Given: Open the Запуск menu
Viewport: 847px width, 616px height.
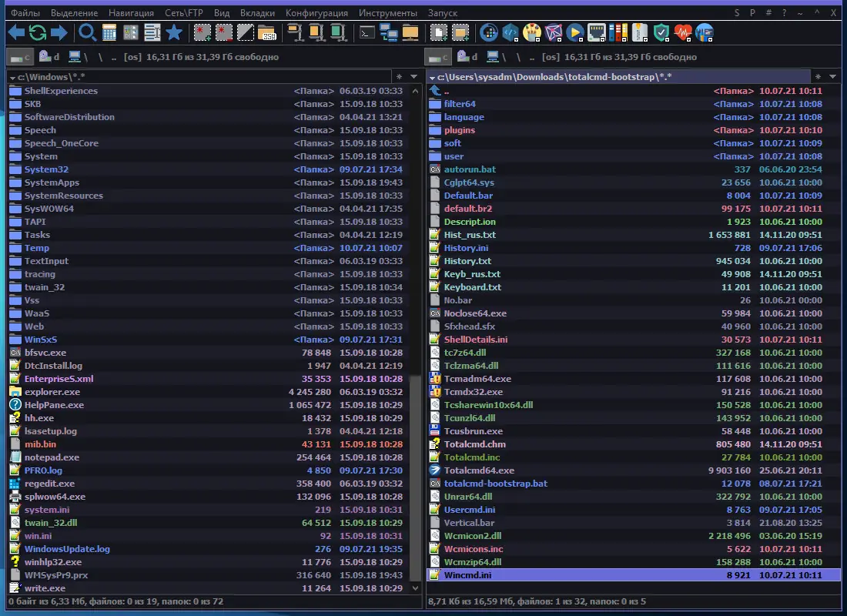Looking at the screenshot, I should tap(443, 13).
